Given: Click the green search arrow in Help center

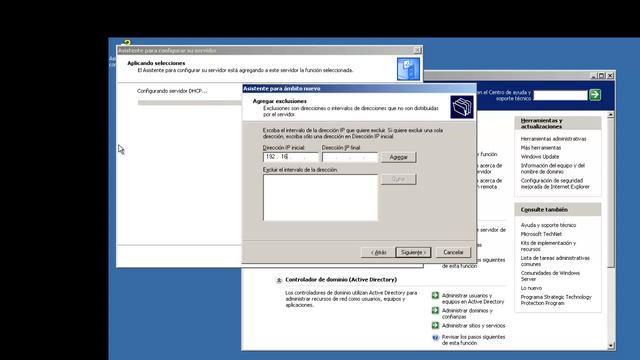Looking at the screenshot, I should (x=595, y=95).
